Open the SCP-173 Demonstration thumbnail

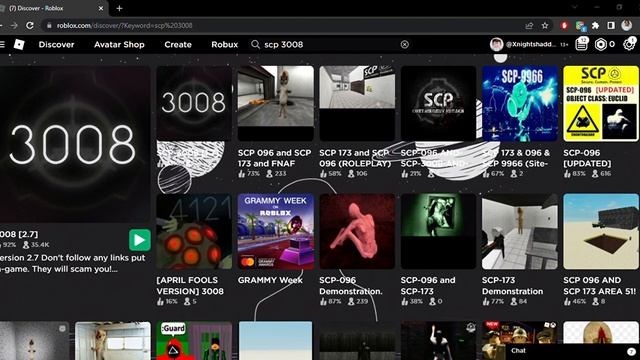click(520, 231)
